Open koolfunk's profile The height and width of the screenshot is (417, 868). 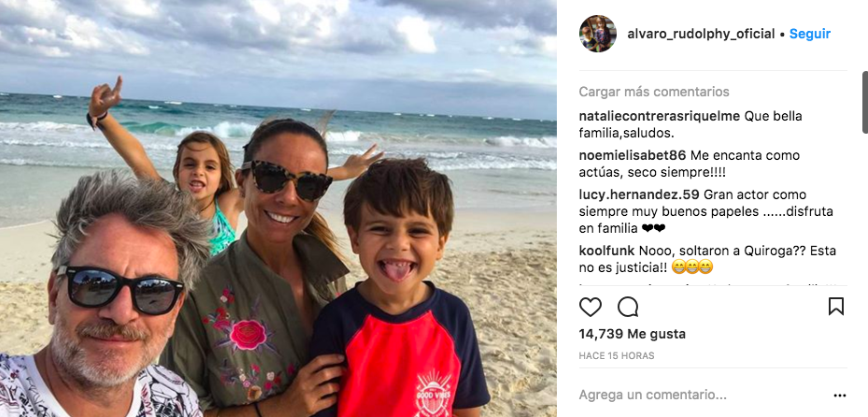pyautogui.click(x=606, y=251)
